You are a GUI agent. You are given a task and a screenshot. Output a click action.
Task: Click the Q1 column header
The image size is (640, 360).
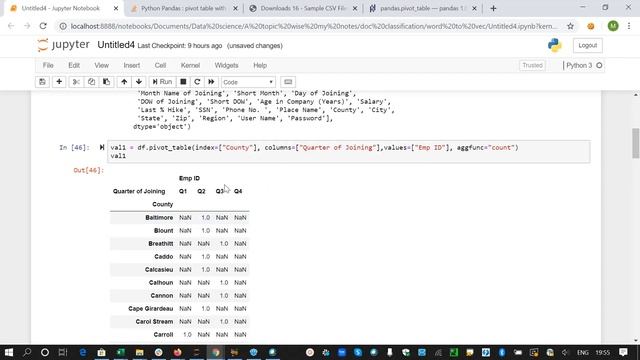coord(182,191)
